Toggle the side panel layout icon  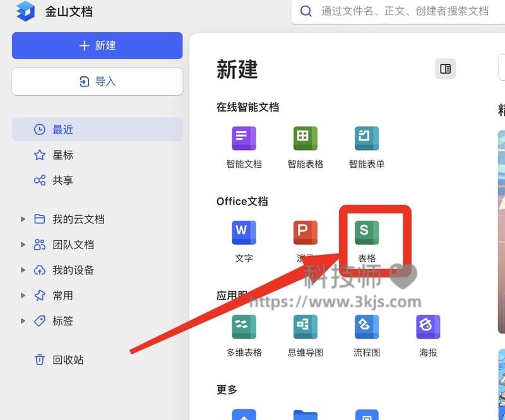pyautogui.click(x=446, y=69)
